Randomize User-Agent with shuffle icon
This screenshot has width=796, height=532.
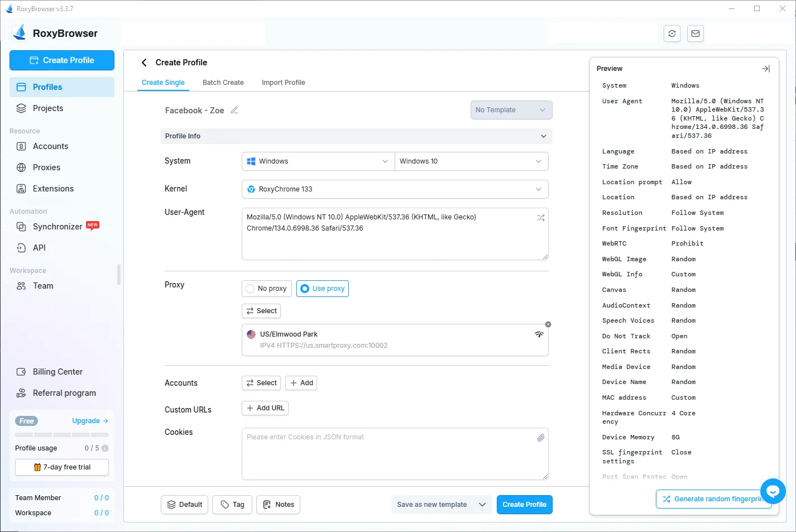(x=540, y=218)
